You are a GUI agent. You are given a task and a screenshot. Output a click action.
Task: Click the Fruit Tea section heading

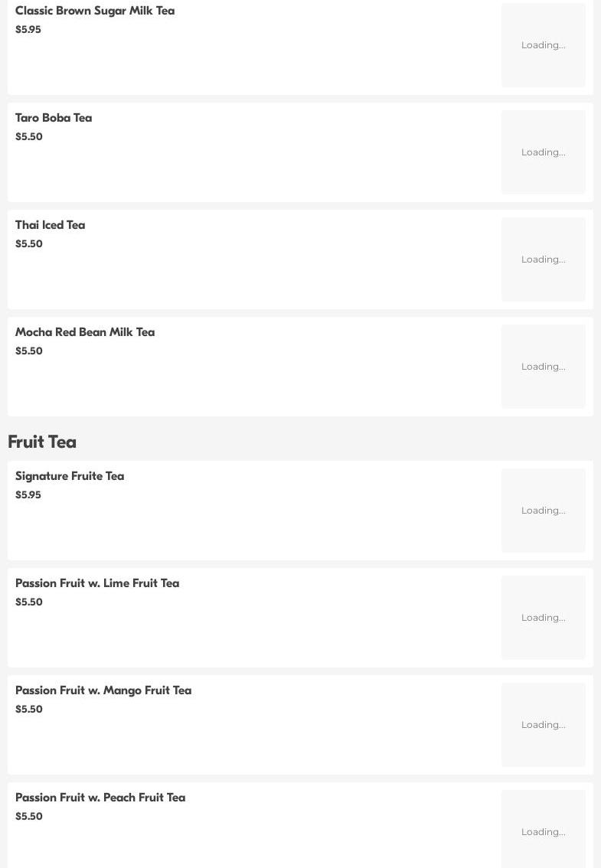(x=42, y=442)
